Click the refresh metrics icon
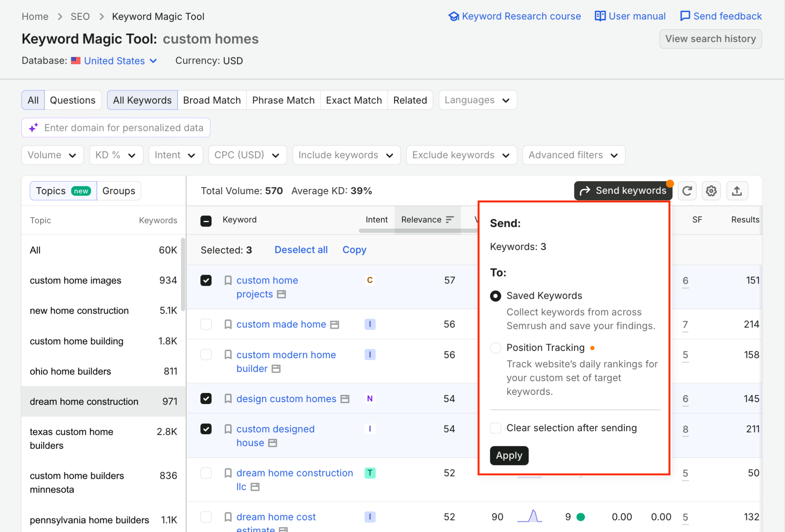 pyautogui.click(x=687, y=191)
